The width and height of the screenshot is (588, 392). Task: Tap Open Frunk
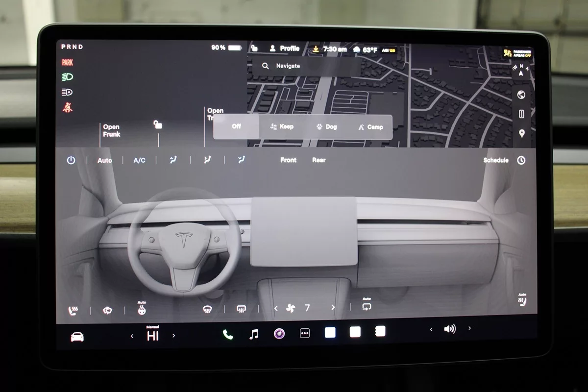point(111,130)
